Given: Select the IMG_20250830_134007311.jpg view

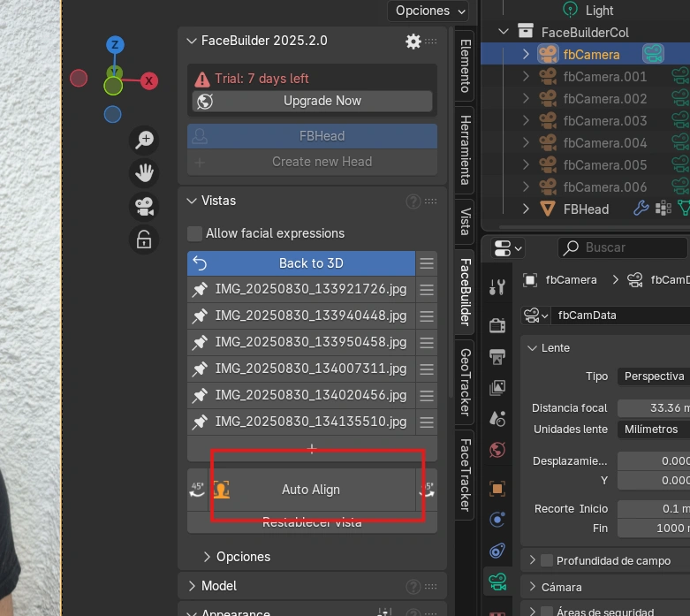Looking at the screenshot, I should click(301, 369).
